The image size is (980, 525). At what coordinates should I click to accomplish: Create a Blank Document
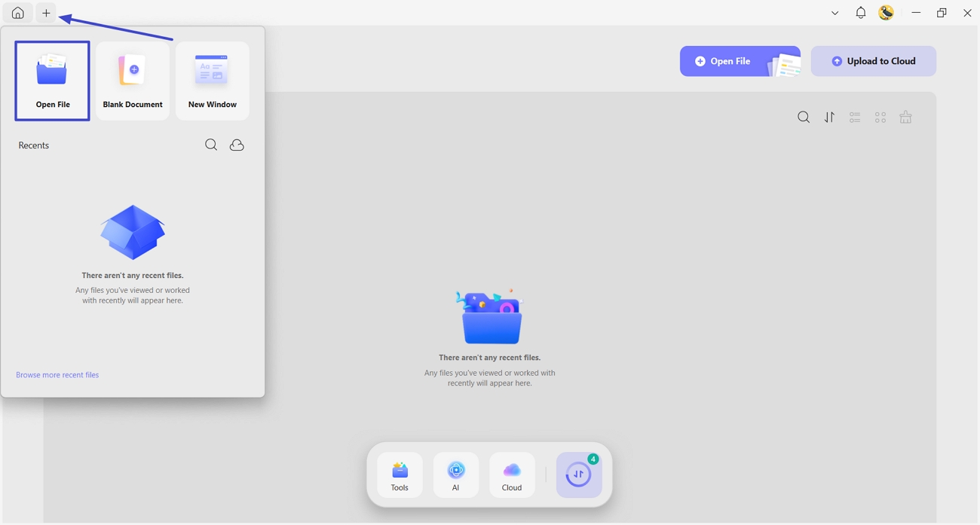click(x=133, y=81)
